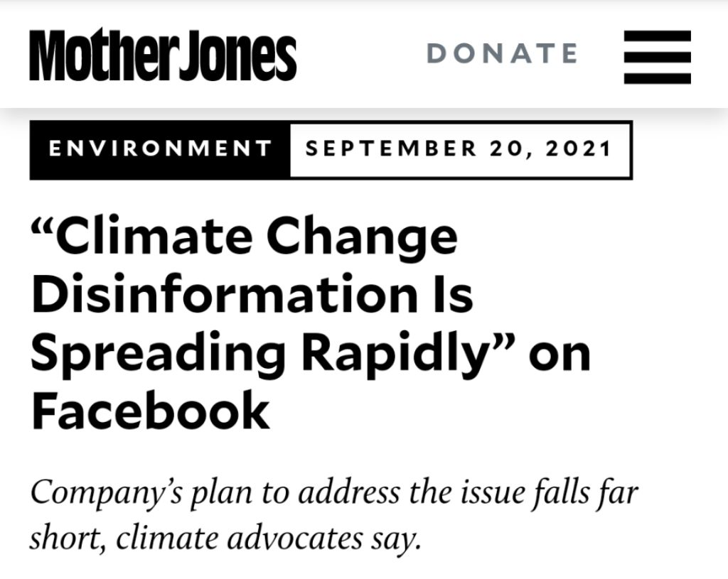728x579 pixels.
Task: Tap the bottom bar of the hamburger icon
Action: coord(657,77)
